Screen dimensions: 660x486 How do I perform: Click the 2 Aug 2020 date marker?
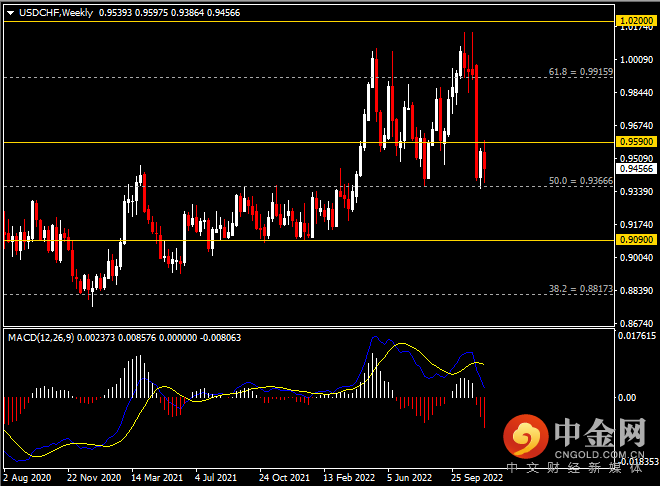pyautogui.click(x=28, y=477)
